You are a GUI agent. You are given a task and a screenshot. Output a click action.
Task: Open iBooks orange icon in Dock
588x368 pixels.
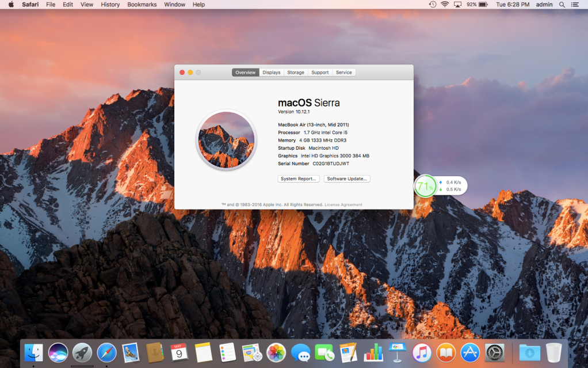(x=446, y=353)
